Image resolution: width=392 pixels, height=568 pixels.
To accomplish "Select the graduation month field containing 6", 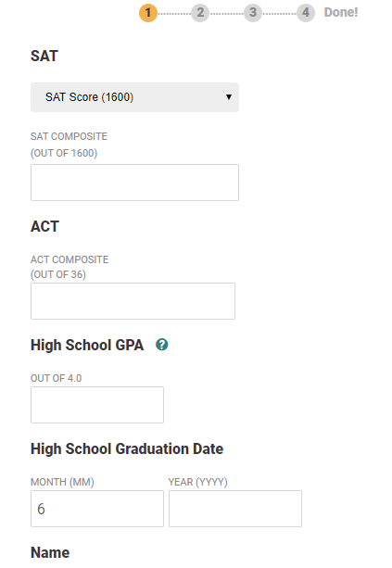I will click(97, 509).
